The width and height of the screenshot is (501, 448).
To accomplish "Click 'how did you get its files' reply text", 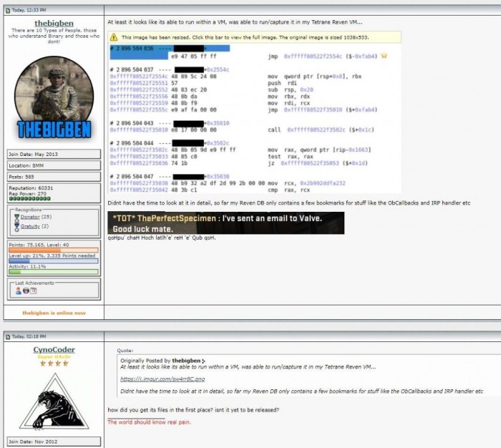I will click(x=193, y=410).
